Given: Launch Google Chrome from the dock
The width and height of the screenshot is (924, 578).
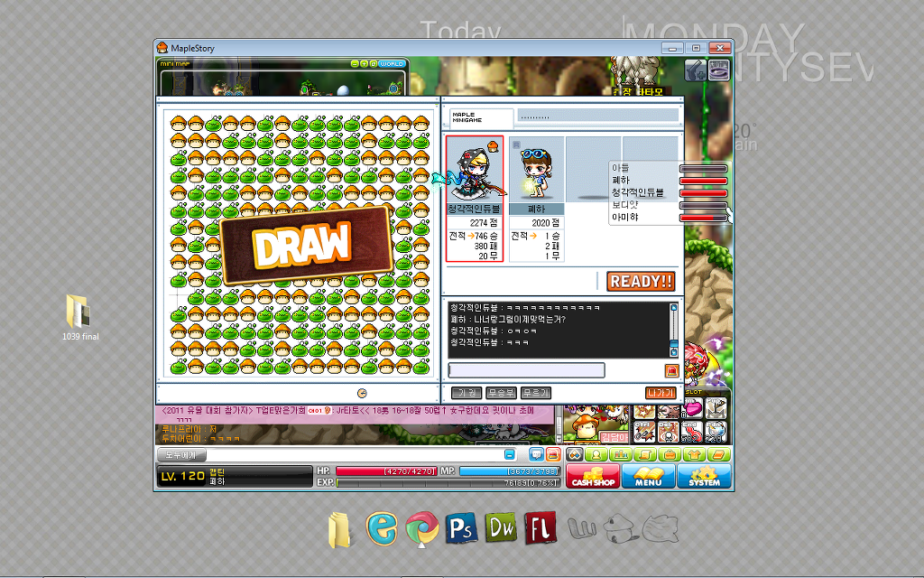Looking at the screenshot, I should [x=421, y=527].
